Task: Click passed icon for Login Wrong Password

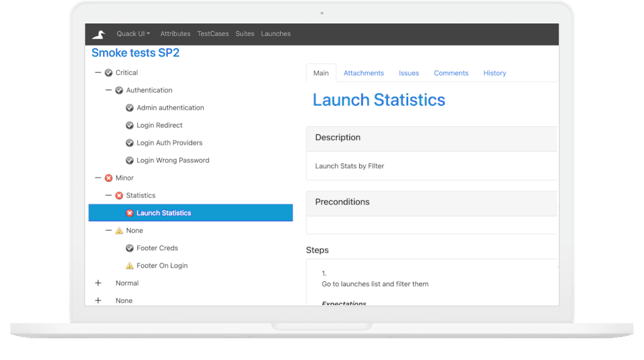Action: point(130,161)
